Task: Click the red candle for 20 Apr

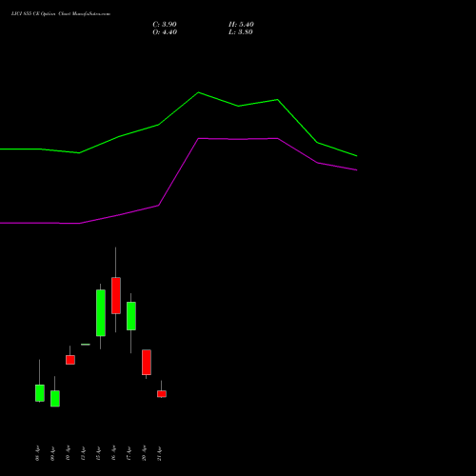Action: coord(147,362)
